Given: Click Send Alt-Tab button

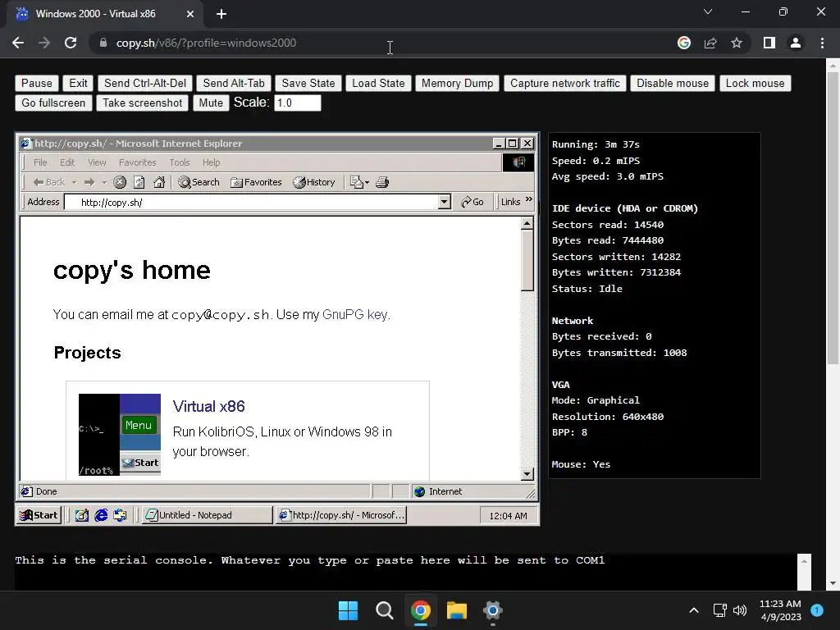Looking at the screenshot, I should (x=234, y=83).
